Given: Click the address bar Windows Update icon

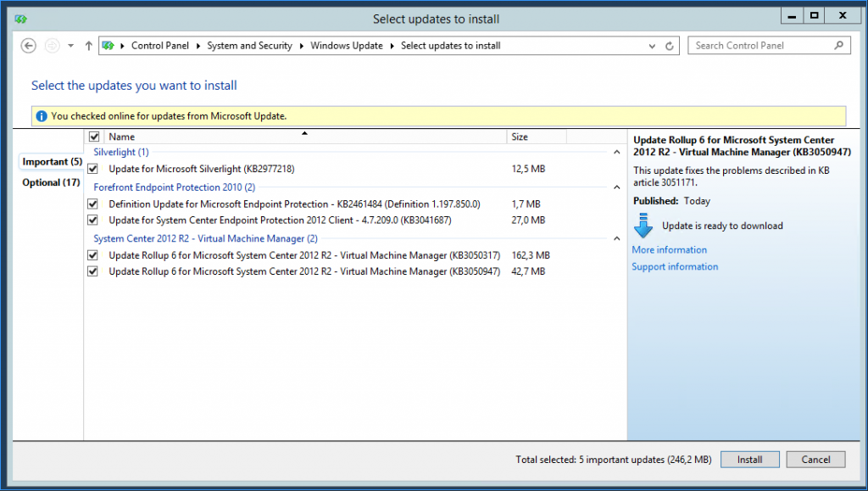Looking at the screenshot, I should [x=108, y=46].
